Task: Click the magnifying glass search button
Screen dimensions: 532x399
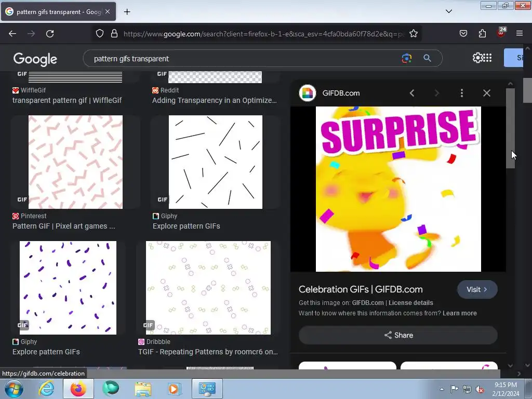Action: pyautogui.click(x=427, y=58)
